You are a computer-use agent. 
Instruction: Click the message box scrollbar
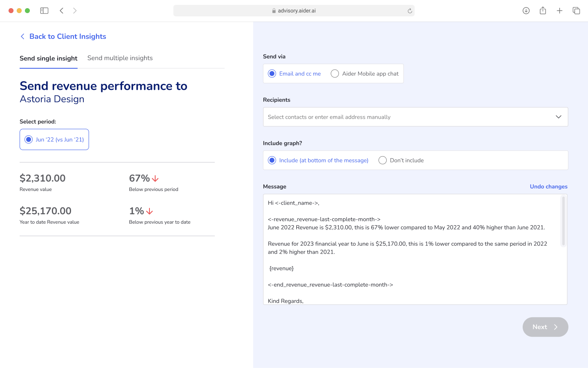(x=563, y=221)
